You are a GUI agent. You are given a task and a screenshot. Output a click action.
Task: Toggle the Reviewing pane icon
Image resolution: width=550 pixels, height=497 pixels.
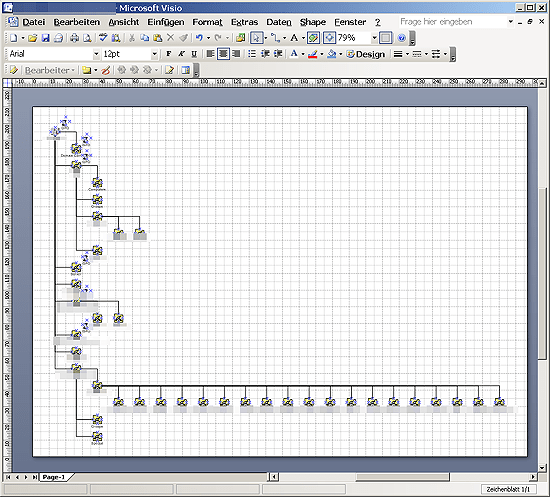[186, 70]
